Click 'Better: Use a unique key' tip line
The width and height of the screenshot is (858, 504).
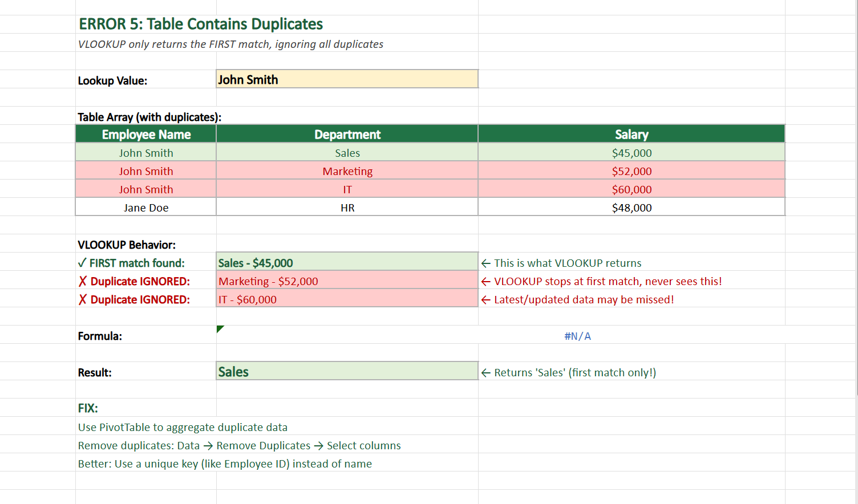(225, 464)
